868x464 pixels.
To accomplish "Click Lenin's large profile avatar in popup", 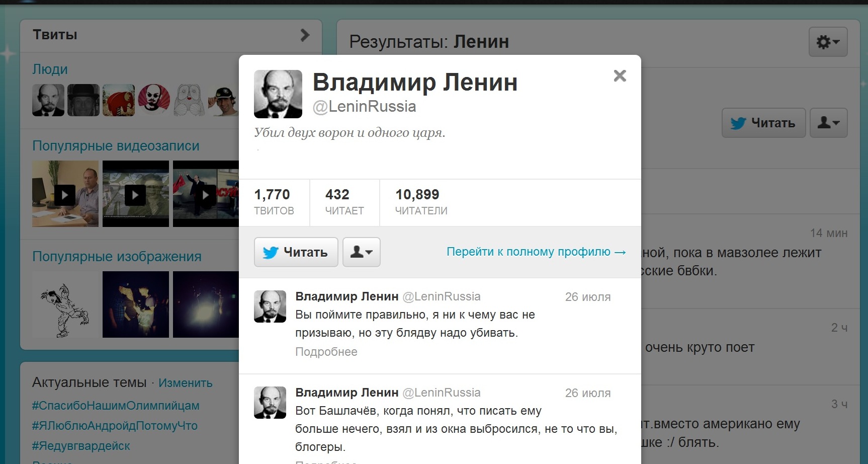I will (278, 94).
